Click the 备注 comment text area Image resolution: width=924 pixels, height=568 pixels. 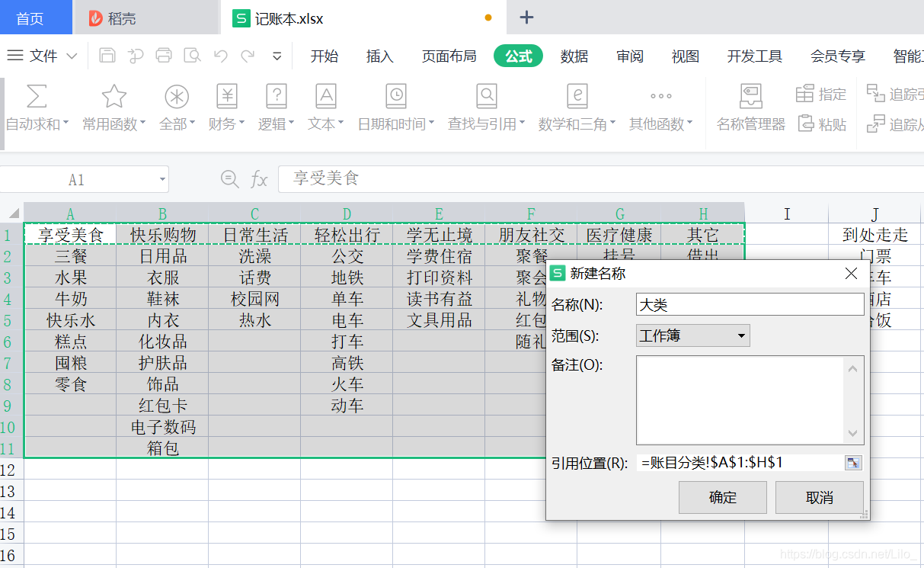750,400
